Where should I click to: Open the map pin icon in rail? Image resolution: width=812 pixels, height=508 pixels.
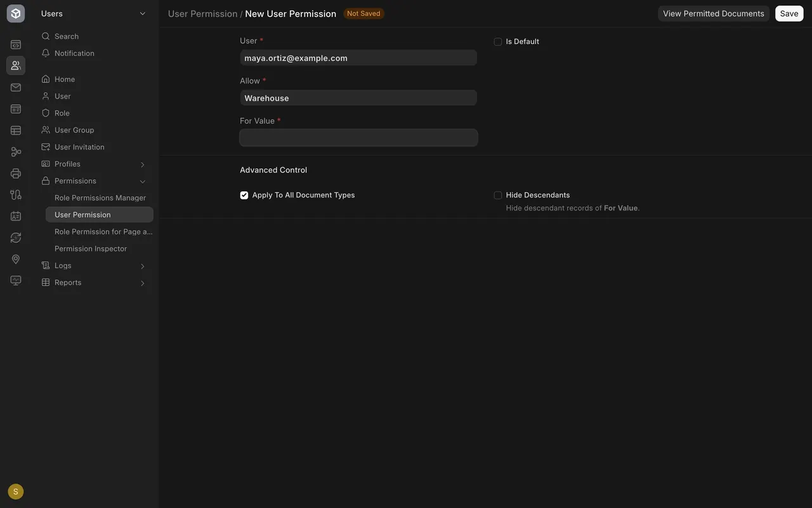(x=16, y=259)
